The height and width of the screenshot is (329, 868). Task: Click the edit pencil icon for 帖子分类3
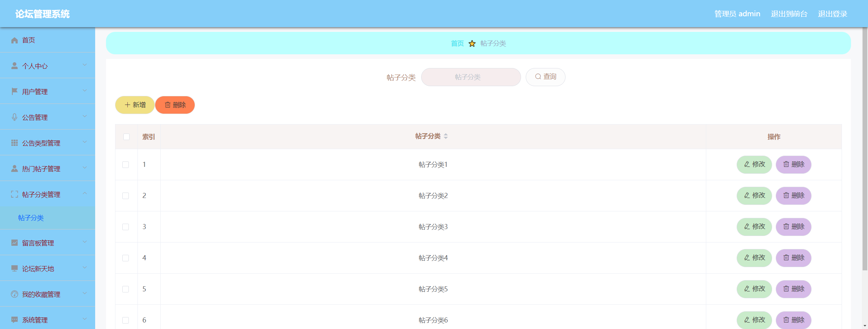pos(747,227)
